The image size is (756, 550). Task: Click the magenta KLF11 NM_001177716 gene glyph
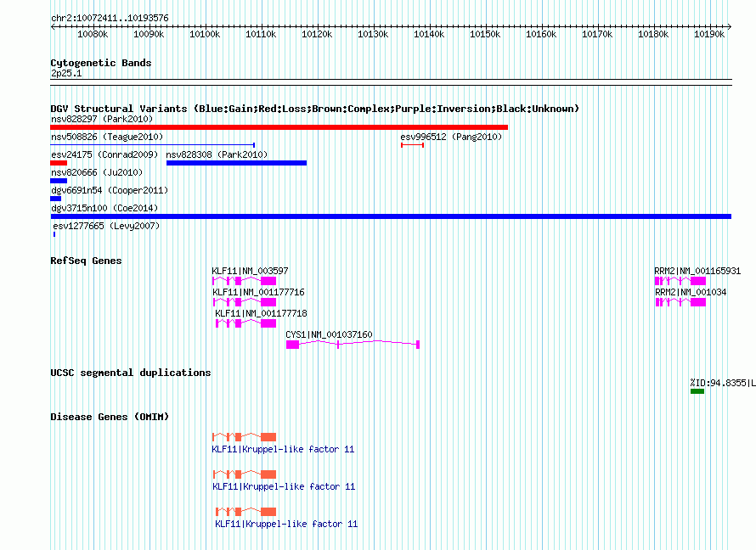pyautogui.click(x=245, y=302)
